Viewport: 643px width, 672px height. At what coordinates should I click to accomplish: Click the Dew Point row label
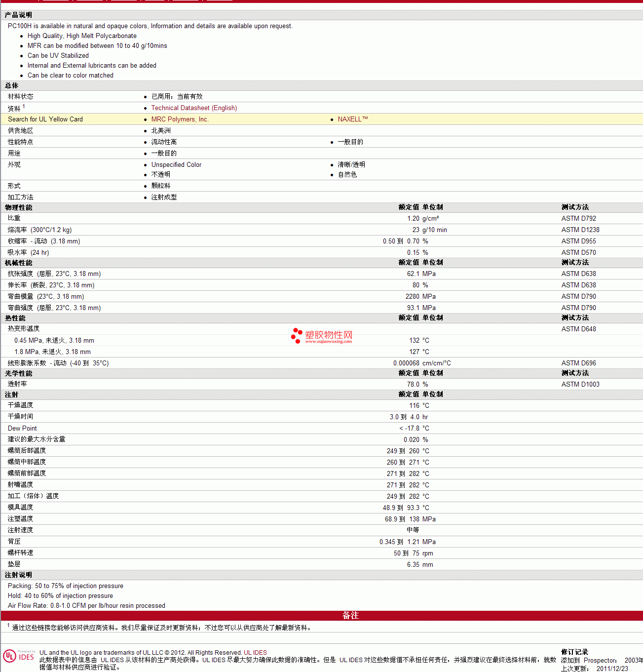point(22,428)
